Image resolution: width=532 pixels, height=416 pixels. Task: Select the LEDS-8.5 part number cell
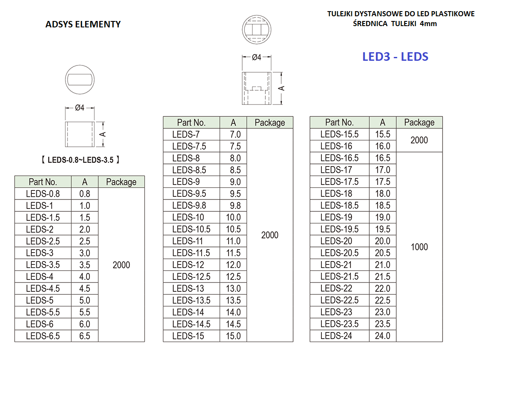(x=191, y=170)
